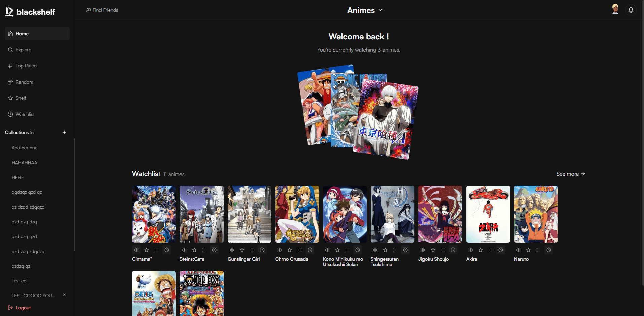Add a new collection with plus icon
Image resolution: width=644 pixels, height=316 pixels.
click(x=64, y=132)
